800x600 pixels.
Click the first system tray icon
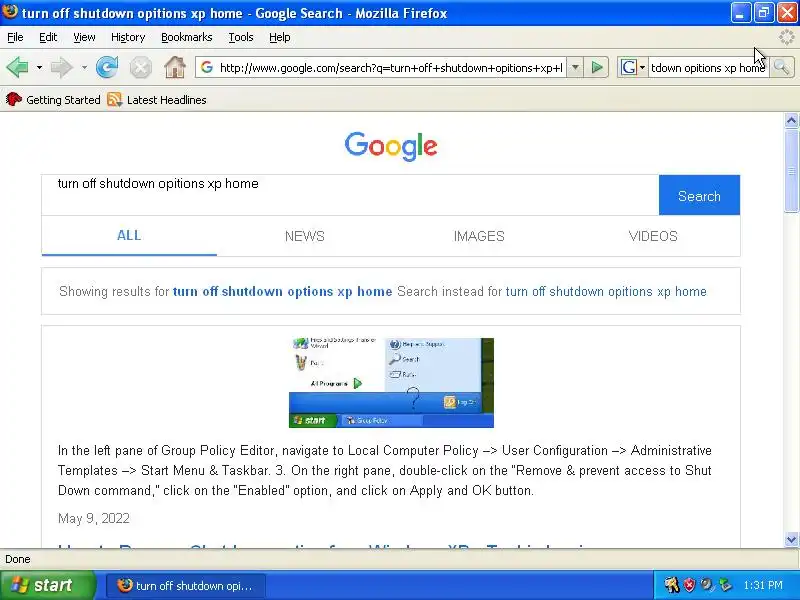(x=672, y=585)
